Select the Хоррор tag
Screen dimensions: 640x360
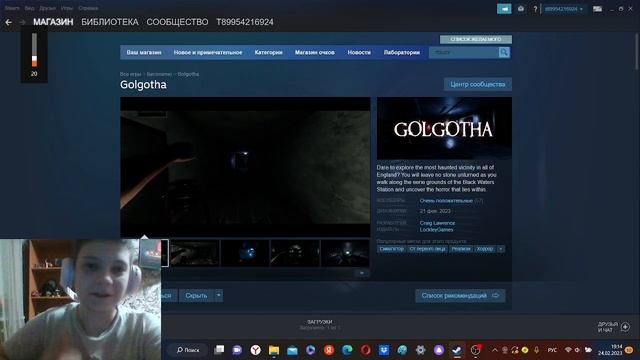[484, 249]
